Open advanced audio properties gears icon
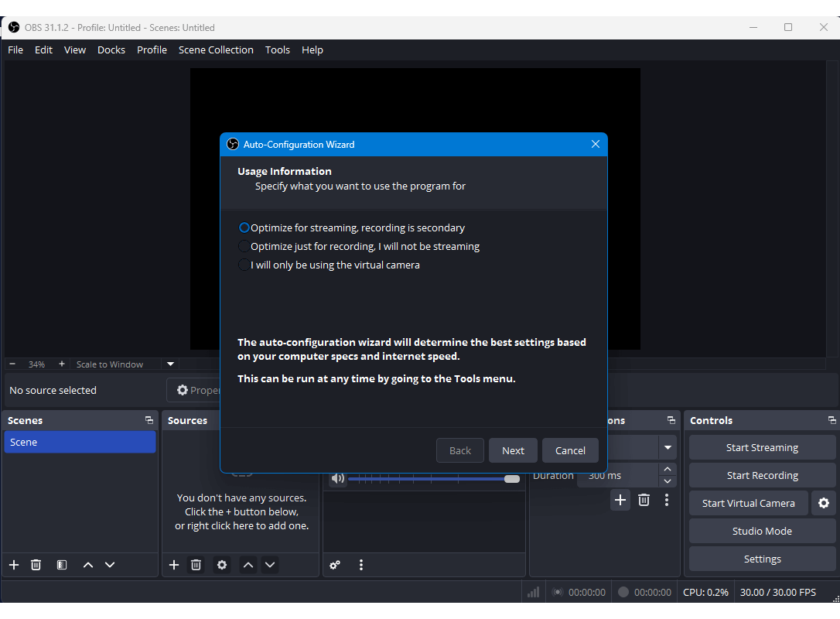The width and height of the screenshot is (840, 619). coord(335,565)
